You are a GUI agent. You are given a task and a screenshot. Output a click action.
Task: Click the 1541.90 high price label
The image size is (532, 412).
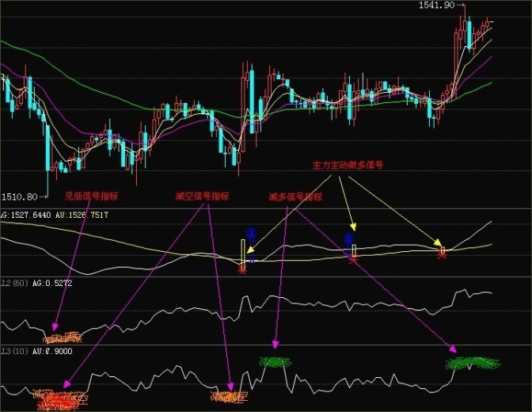click(x=437, y=6)
